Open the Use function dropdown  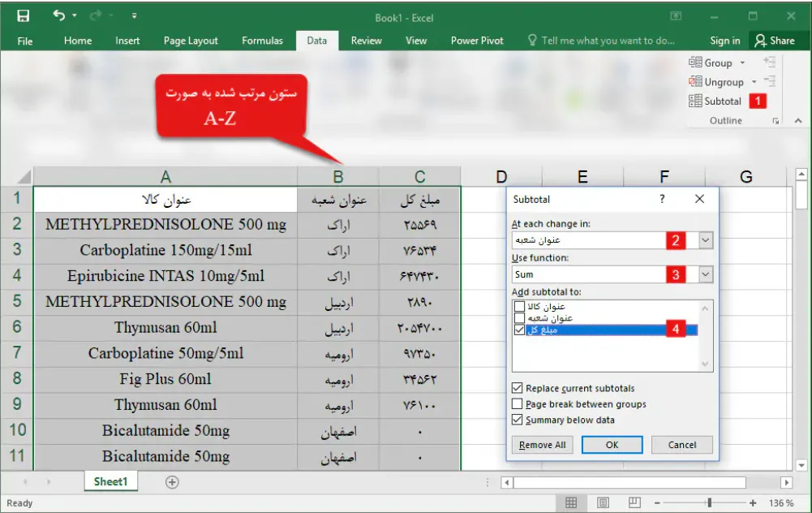(x=705, y=275)
